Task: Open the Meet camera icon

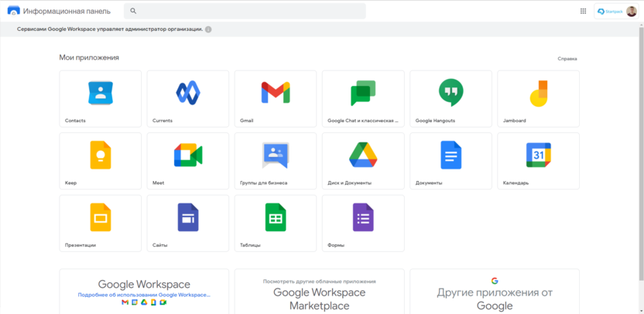Action: point(188,155)
